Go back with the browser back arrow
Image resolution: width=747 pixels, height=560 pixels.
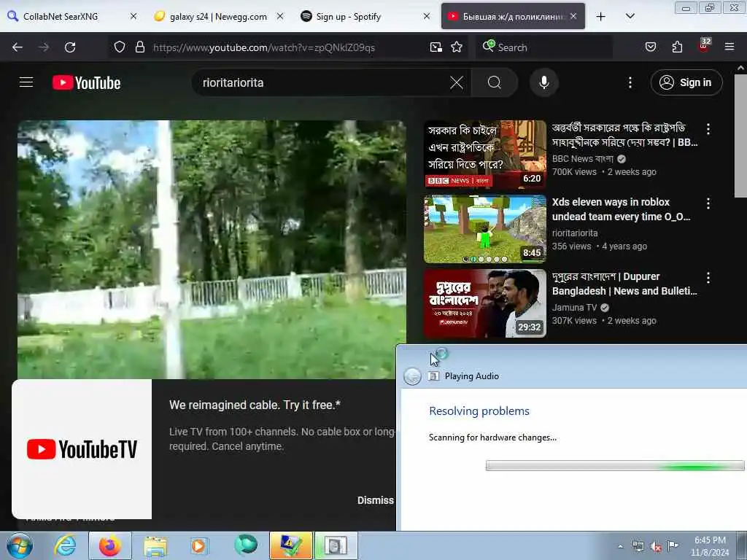[x=18, y=47]
